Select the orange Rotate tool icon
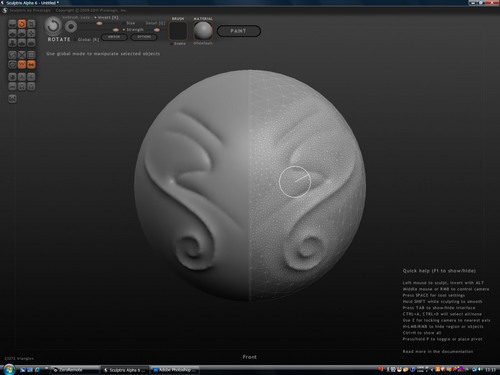 point(22,23)
